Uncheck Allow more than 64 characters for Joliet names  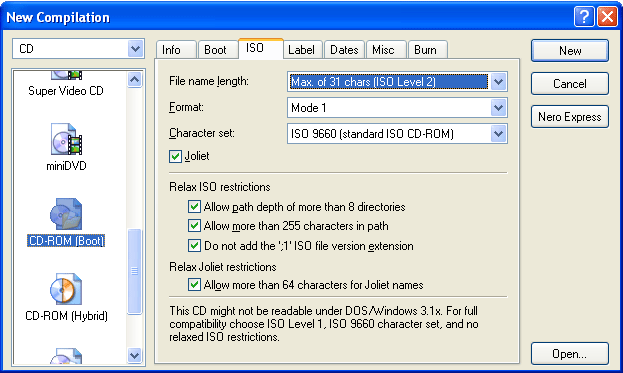tap(194, 285)
